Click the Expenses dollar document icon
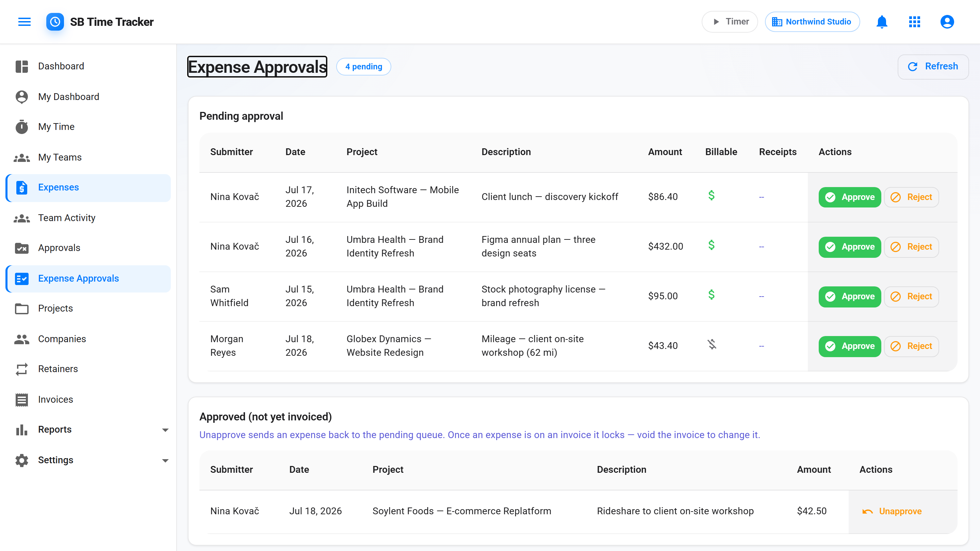Image resolution: width=980 pixels, height=551 pixels. coord(22,187)
